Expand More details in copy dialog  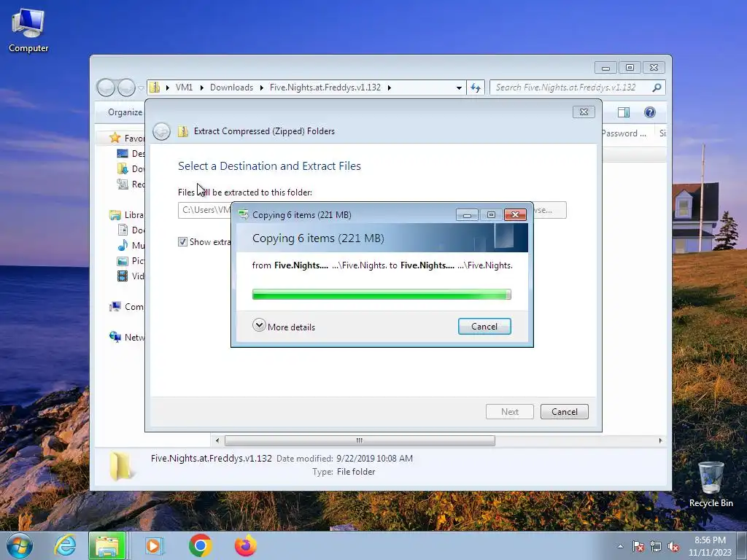[284, 326]
